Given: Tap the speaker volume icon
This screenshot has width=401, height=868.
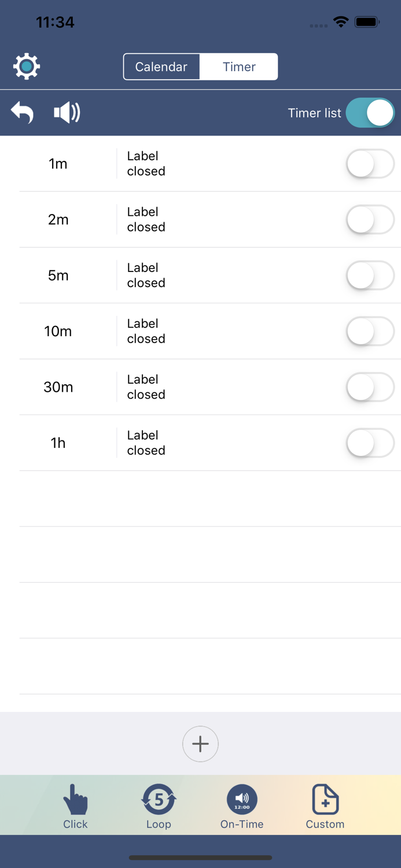Looking at the screenshot, I should (65, 112).
